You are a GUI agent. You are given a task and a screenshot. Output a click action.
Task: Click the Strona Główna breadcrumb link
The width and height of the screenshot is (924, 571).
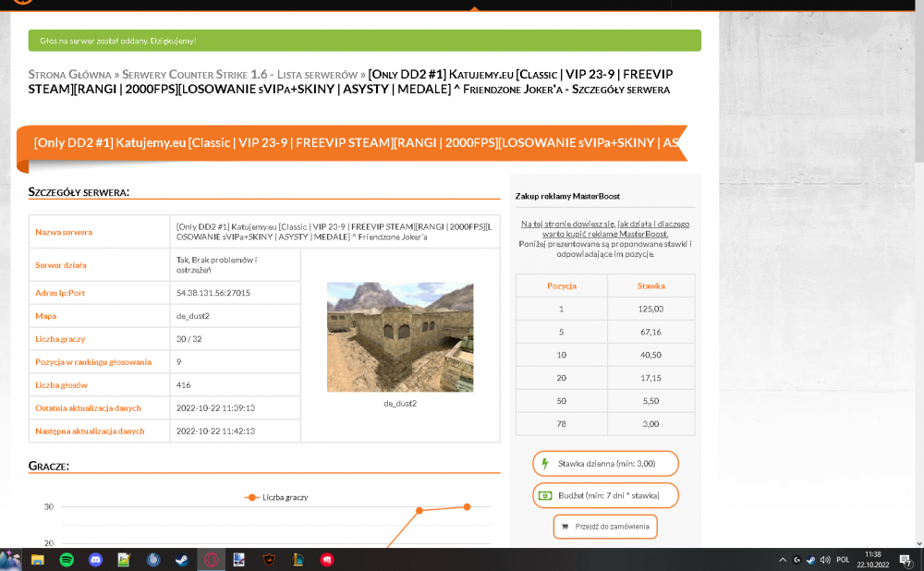(69, 75)
